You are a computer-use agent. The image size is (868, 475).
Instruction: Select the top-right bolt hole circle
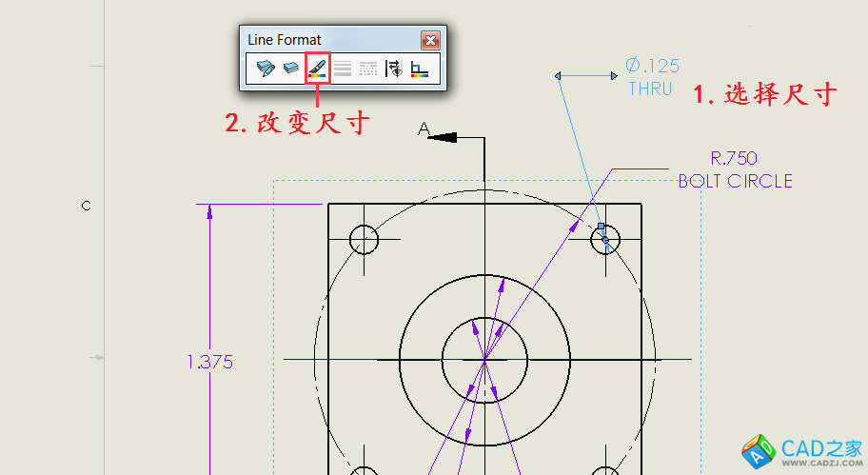tap(605, 240)
